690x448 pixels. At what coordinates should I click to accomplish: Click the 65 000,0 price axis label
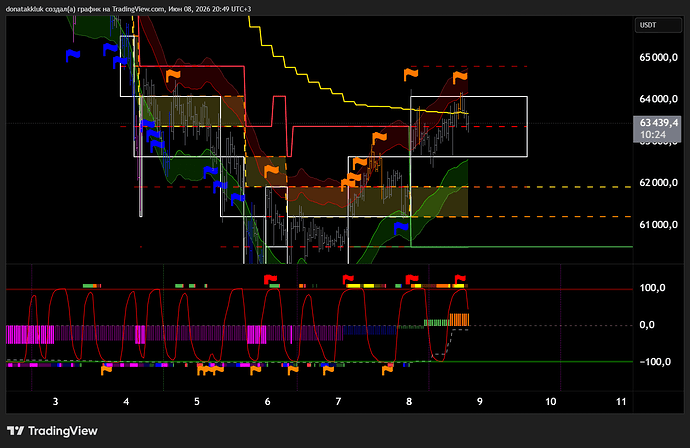point(658,58)
